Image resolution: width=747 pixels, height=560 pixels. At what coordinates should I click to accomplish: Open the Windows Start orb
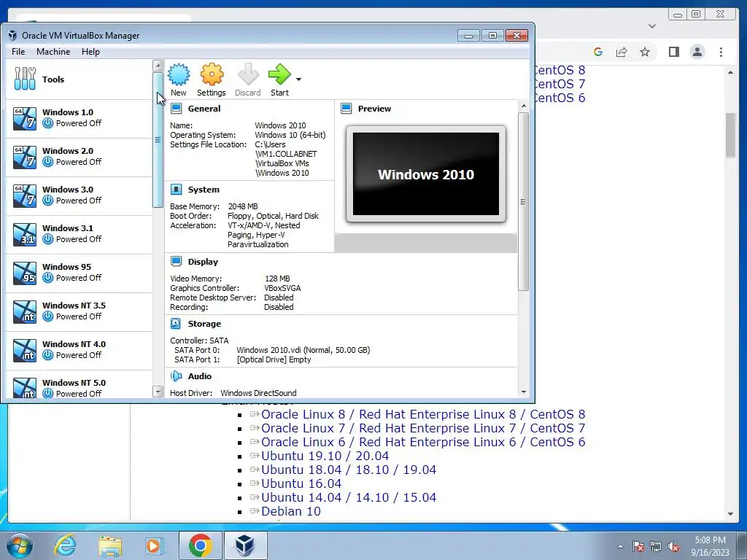[x=19, y=545]
